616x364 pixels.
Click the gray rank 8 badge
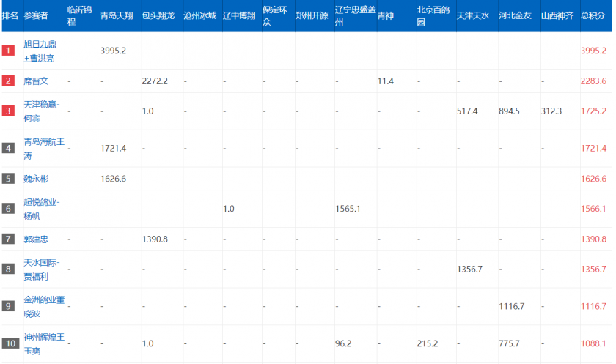[8, 269]
